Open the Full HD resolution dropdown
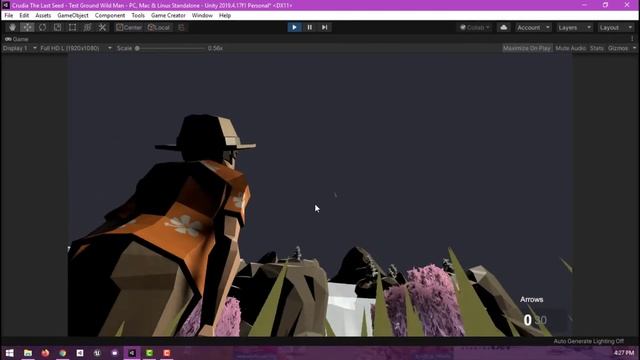640x360 pixels. pyautogui.click(x=76, y=48)
